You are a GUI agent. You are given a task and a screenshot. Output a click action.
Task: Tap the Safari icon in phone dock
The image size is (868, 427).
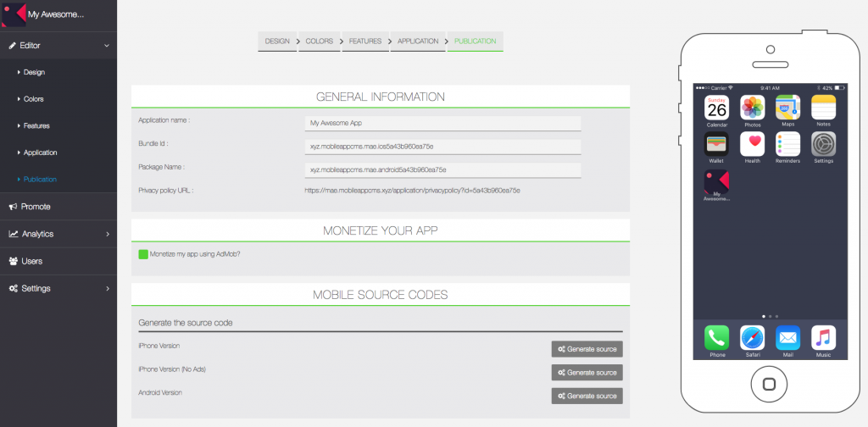pyautogui.click(x=752, y=338)
